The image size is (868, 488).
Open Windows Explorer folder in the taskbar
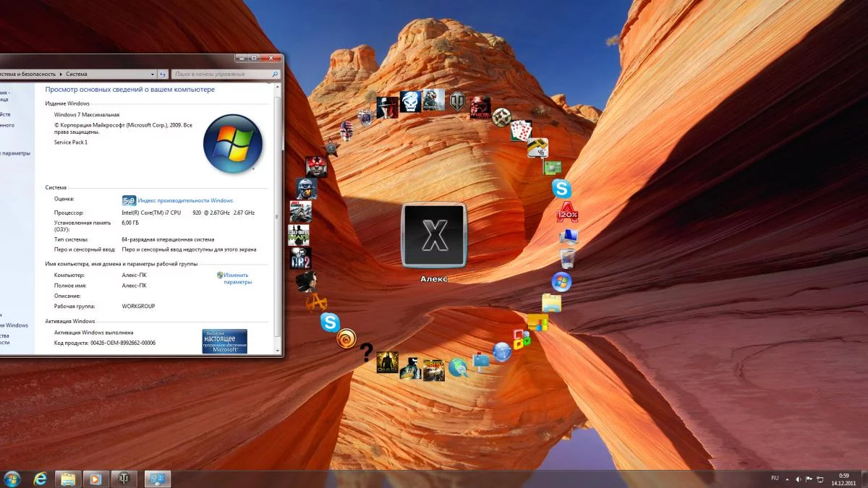click(x=67, y=479)
